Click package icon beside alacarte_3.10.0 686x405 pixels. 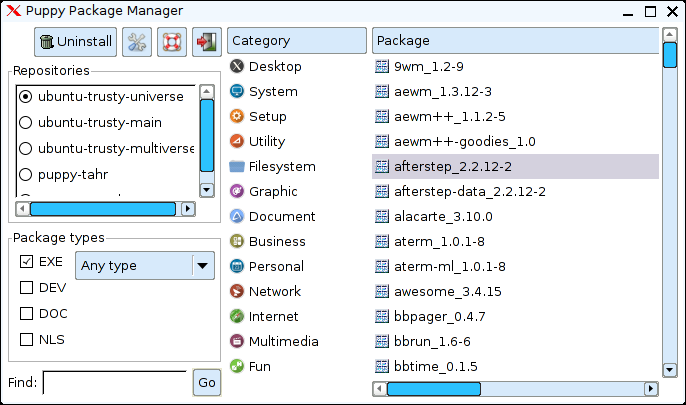382,216
